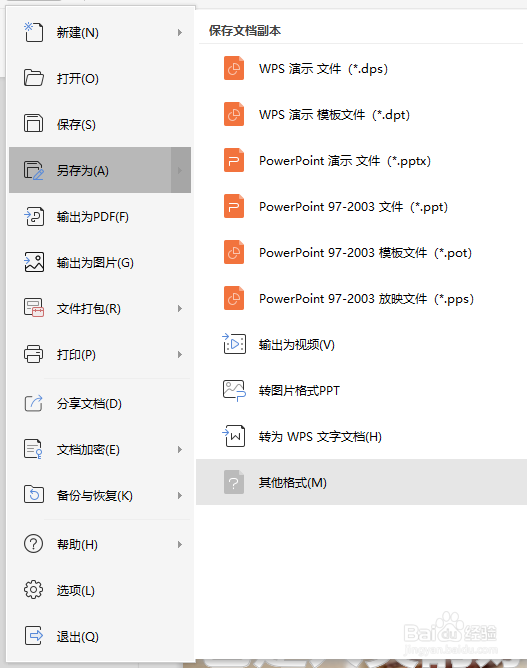This screenshot has width=527, height=668.
Task: Click the Print printer icon
Action: click(33, 354)
